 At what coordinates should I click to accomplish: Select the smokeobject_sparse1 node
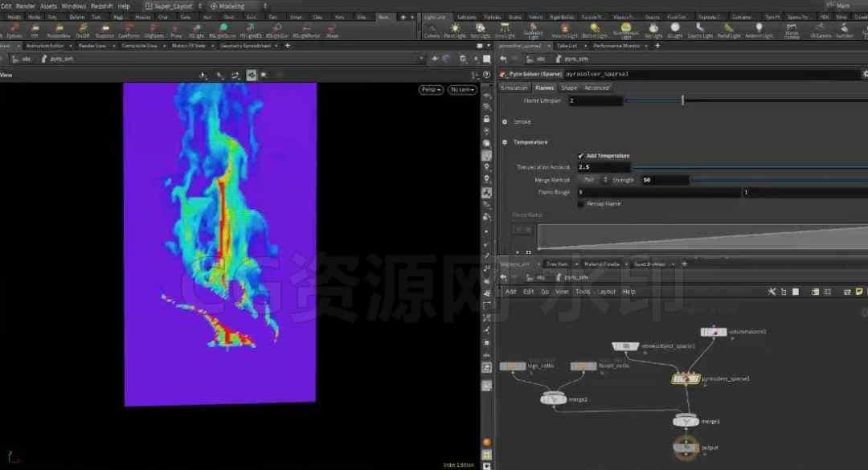(x=625, y=346)
